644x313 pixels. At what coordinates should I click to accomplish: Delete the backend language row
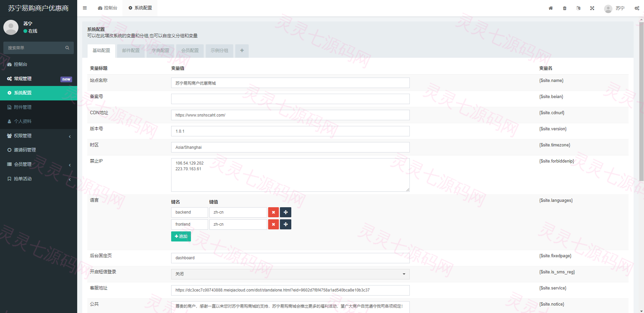tap(274, 212)
